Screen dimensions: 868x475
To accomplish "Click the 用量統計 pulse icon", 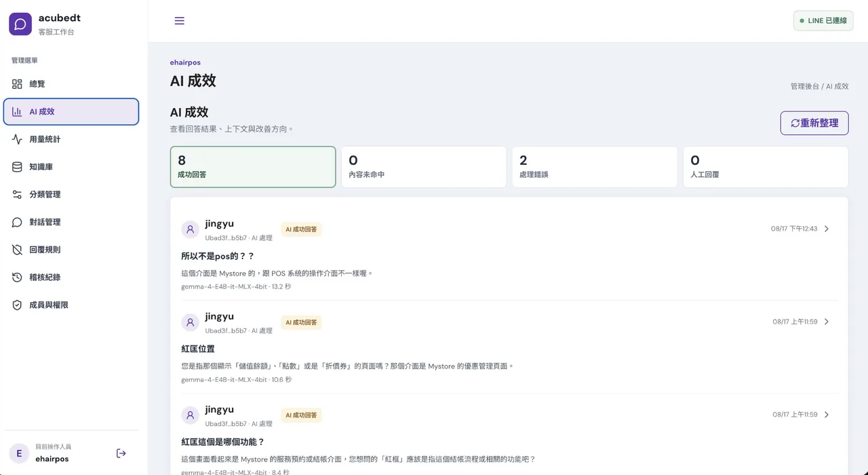I will coord(17,139).
